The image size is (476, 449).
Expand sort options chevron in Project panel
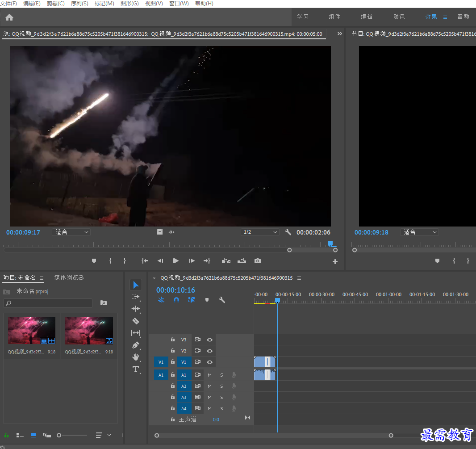(109, 435)
